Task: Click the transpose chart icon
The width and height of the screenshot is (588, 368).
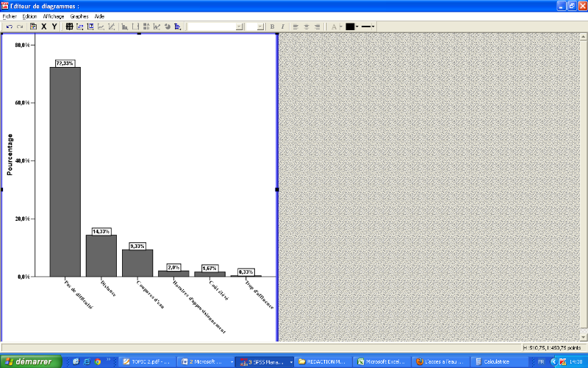Action: tap(80, 26)
